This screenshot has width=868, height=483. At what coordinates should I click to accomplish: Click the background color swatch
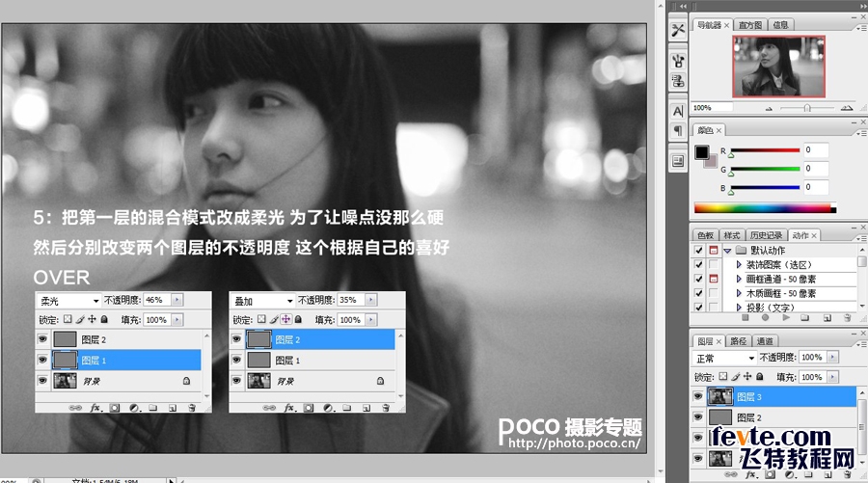(x=712, y=163)
